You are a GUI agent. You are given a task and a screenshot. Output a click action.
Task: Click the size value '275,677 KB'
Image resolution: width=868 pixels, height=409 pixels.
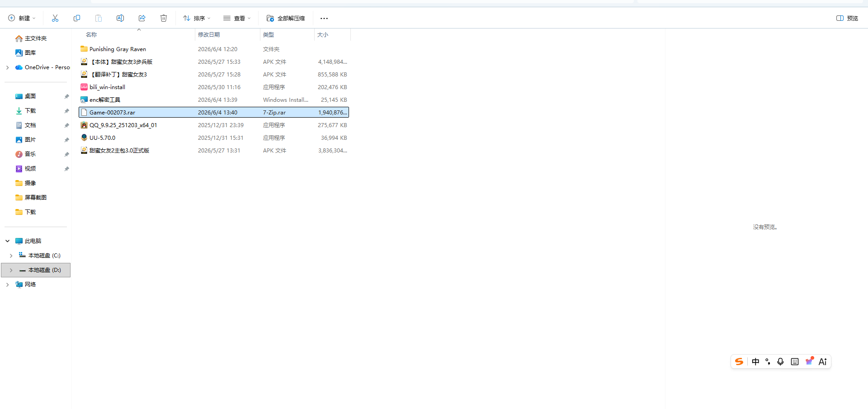click(x=332, y=125)
